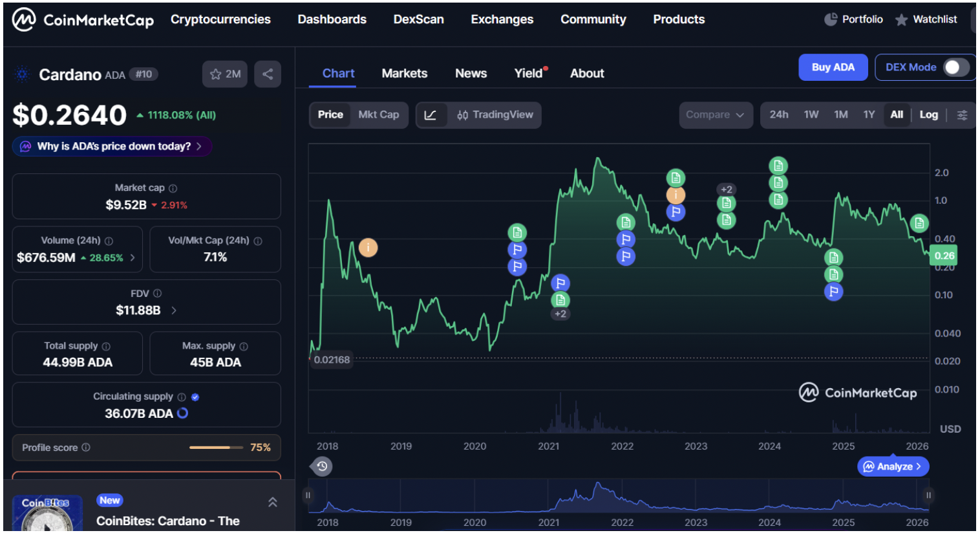Switch price view to Mkt Cap
The width and height of the screenshot is (980, 533).
pyautogui.click(x=379, y=114)
